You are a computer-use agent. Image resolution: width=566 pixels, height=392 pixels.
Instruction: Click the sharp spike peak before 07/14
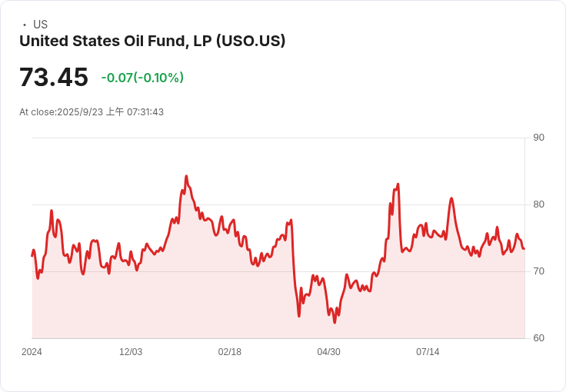tap(398, 184)
